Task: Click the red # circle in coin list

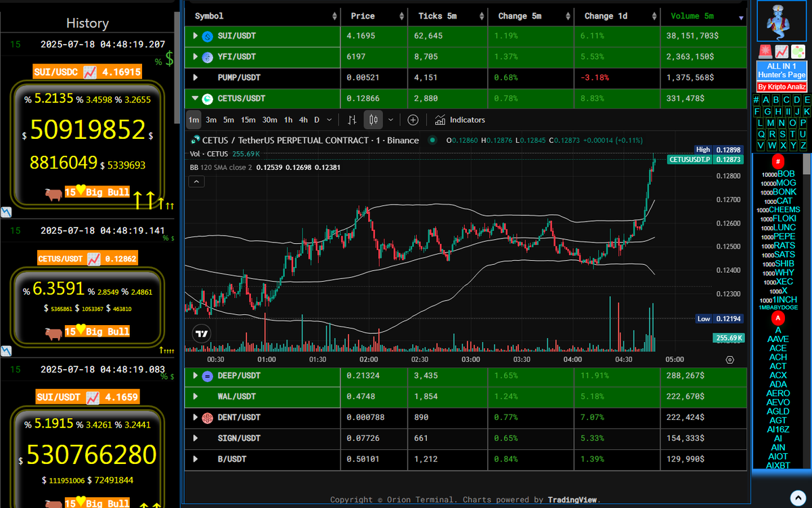Action: pyautogui.click(x=778, y=162)
